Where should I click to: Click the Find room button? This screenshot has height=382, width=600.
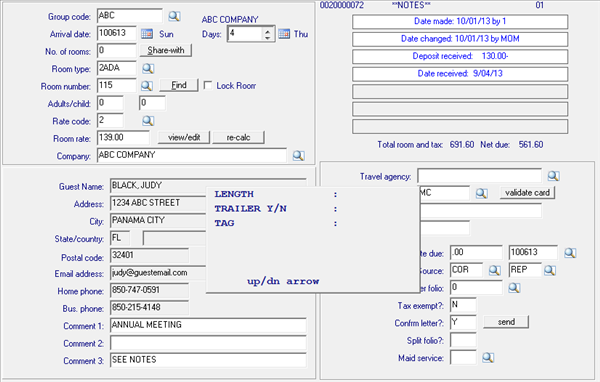point(179,85)
